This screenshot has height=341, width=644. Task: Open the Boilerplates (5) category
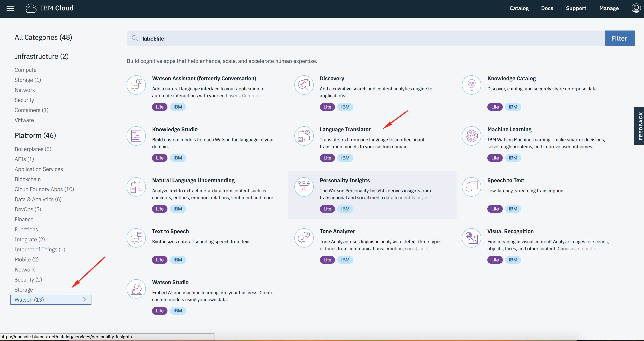33,149
